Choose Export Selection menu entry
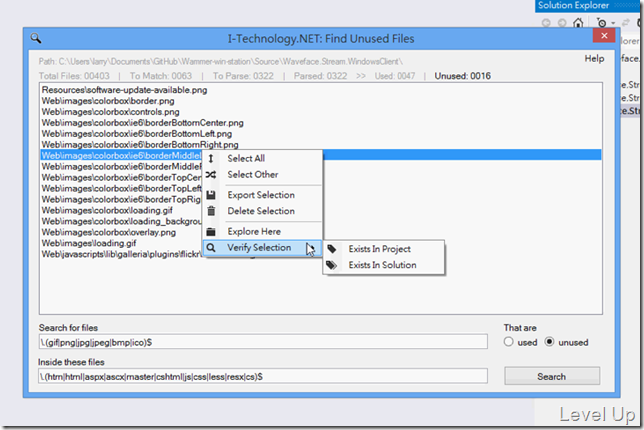 [x=261, y=195]
